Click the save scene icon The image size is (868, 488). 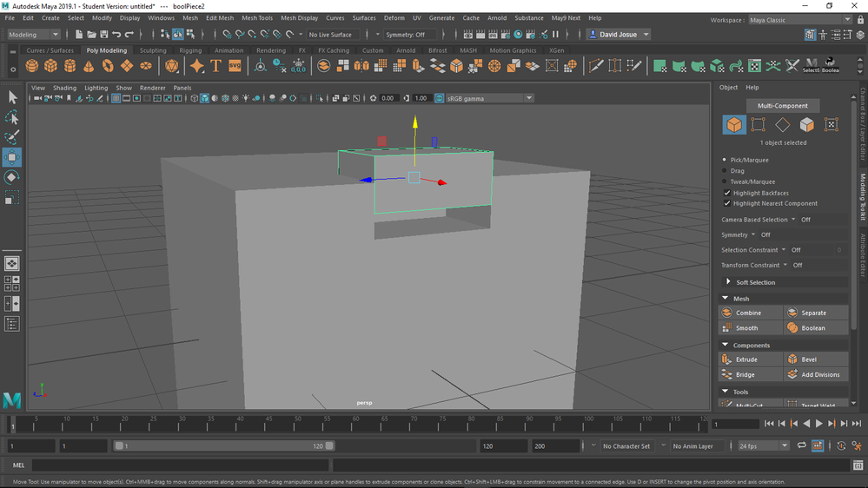coord(103,35)
